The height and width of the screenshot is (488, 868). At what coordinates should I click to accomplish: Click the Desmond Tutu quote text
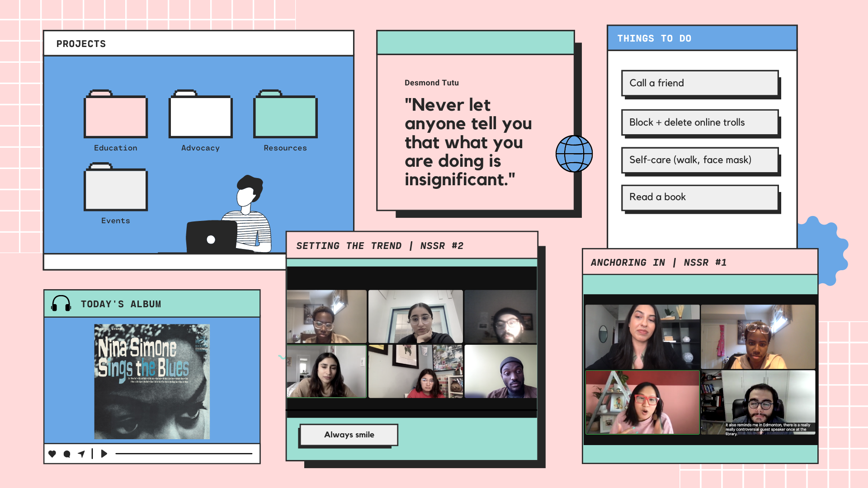[x=468, y=142]
